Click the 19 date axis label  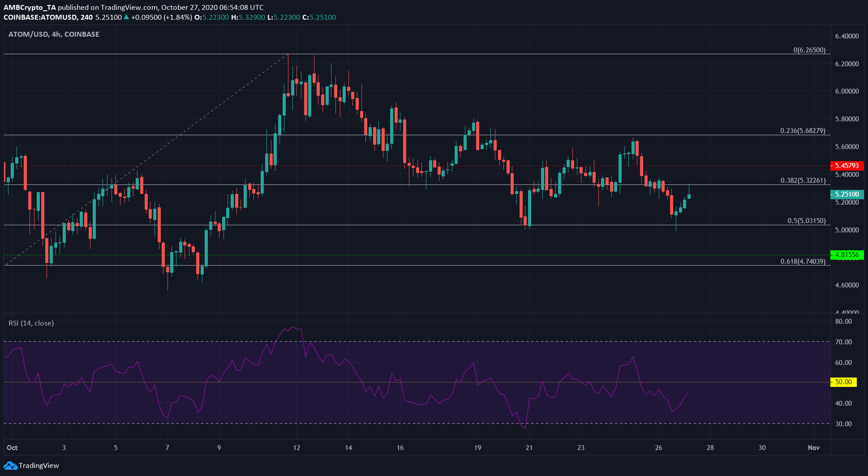tap(477, 448)
